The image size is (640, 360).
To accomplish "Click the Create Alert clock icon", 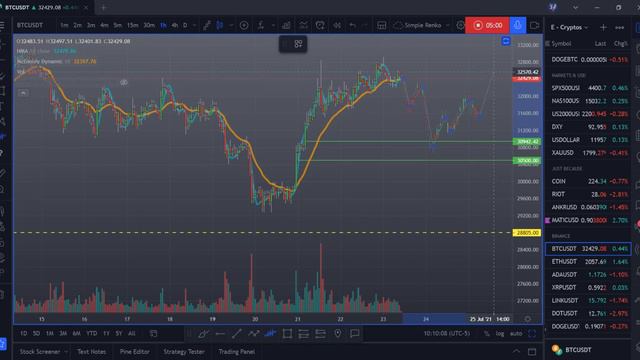I will pos(320,25).
